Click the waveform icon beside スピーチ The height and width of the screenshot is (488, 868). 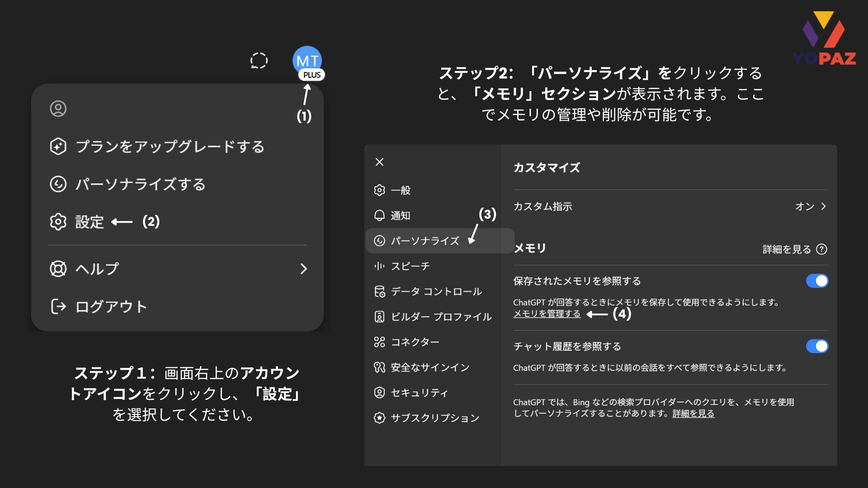[379, 266]
